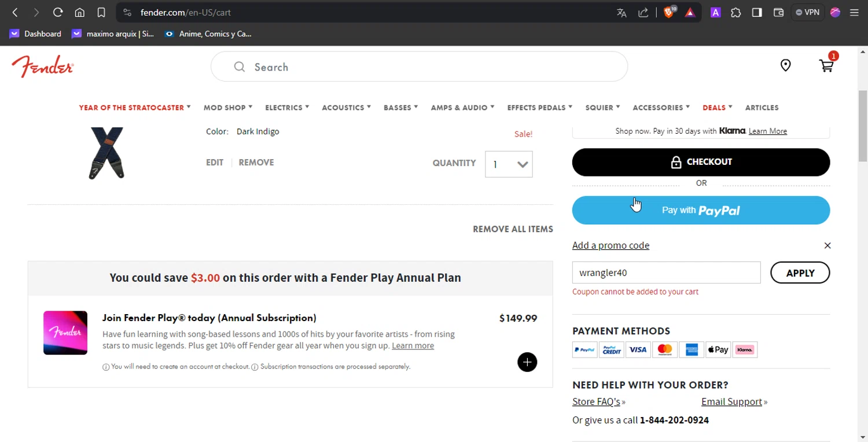Viewport: 868px width, 442px height.
Task: Open the browser home page icon
Action: (80, 12)
